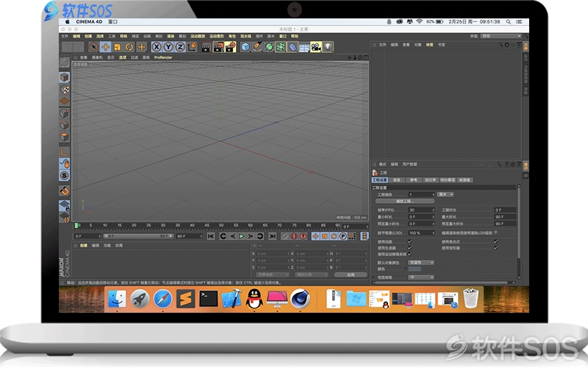Open the interface layout dropdown top right
The height and width of the screenshot is (368, 588).
501,36
